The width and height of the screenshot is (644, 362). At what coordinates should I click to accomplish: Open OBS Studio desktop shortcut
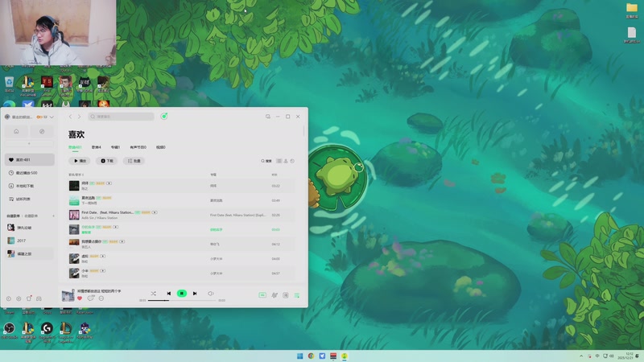[9, 330]
